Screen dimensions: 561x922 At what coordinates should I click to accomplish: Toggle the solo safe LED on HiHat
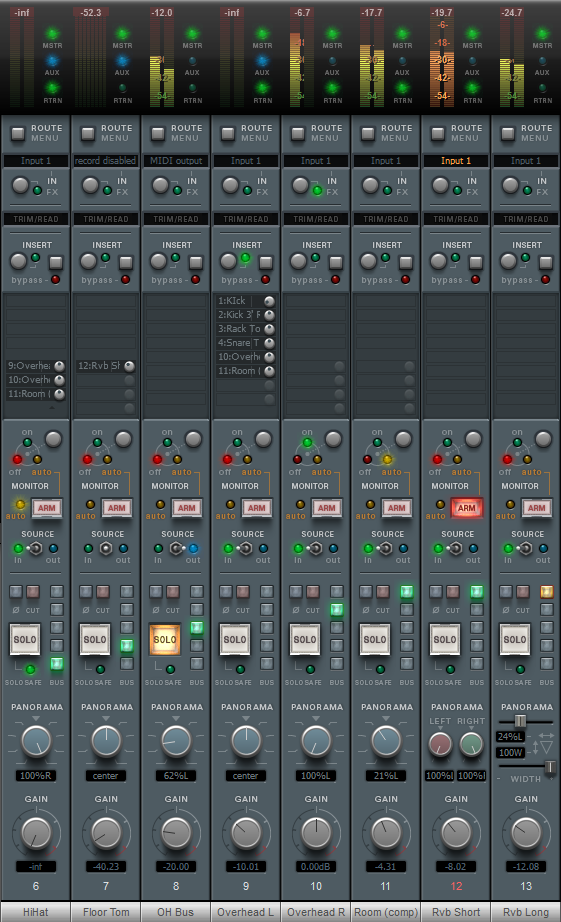30,669
